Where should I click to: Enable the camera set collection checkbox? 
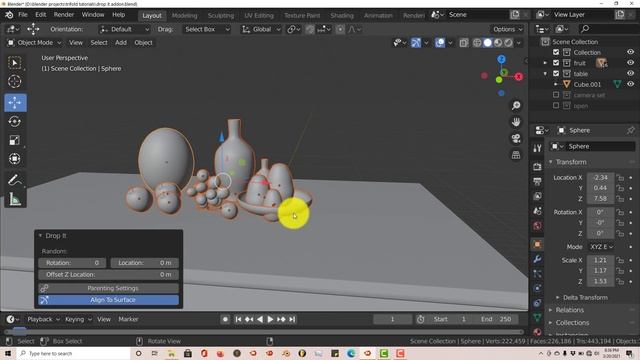click(x=556, y=95)
